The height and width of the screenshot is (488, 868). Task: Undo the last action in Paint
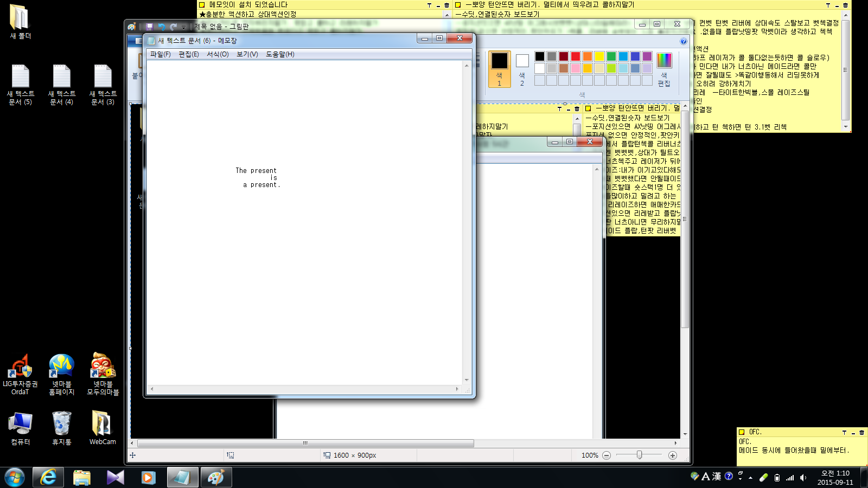(161, 27)
